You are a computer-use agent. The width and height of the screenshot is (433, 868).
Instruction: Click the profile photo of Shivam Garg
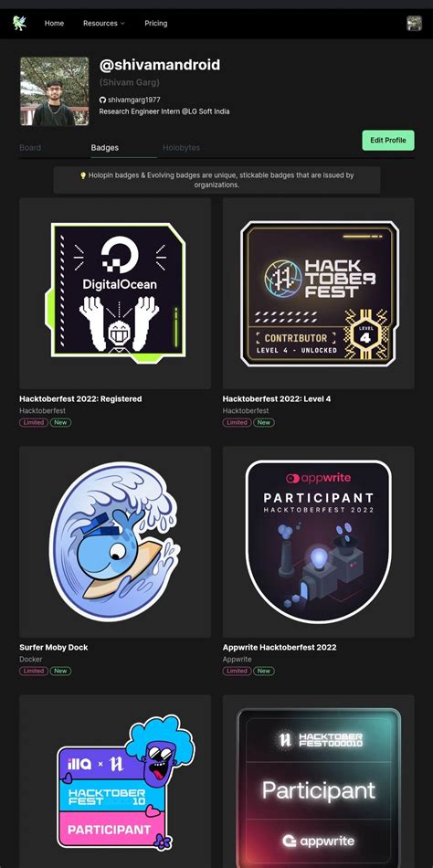(55, 91)
